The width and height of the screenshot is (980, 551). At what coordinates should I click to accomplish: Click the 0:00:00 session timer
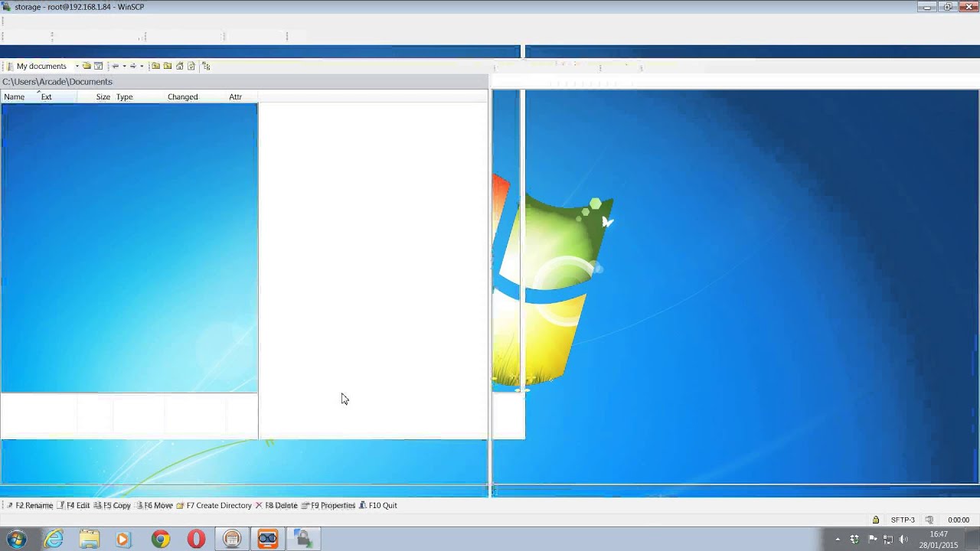(x=959, y=520)
